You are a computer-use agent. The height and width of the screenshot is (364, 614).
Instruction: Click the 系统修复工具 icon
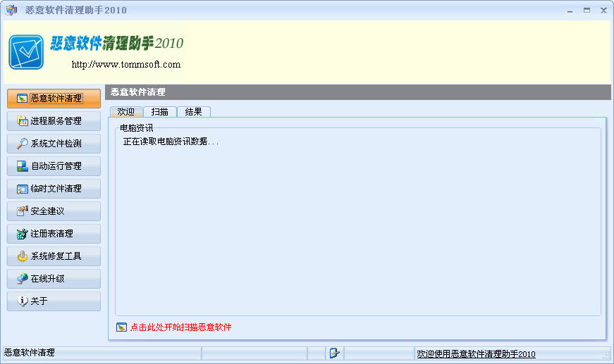(x=23, y=256)
